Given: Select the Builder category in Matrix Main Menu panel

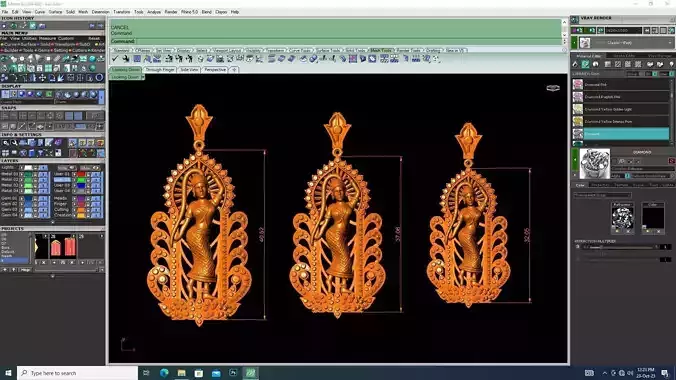Looking at the screenshot, I should (x=9, y=50).
